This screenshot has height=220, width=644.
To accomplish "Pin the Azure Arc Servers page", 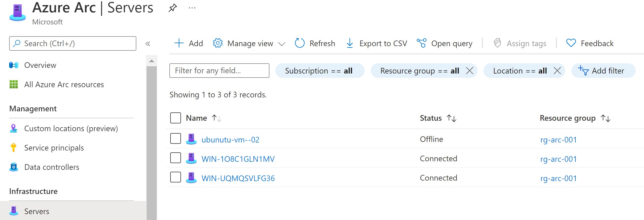I will click(x=173, y=8).
